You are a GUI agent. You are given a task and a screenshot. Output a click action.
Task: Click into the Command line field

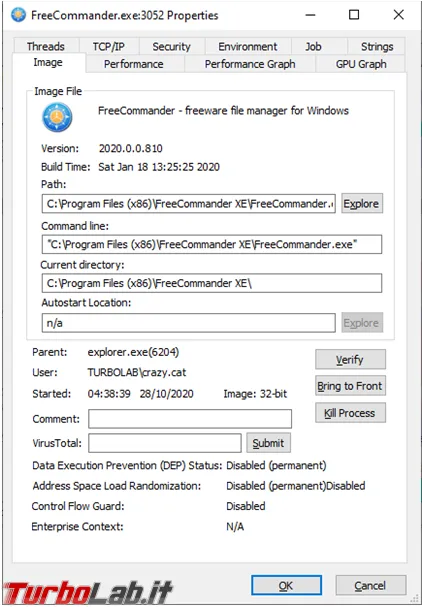(x=212, y=244)
